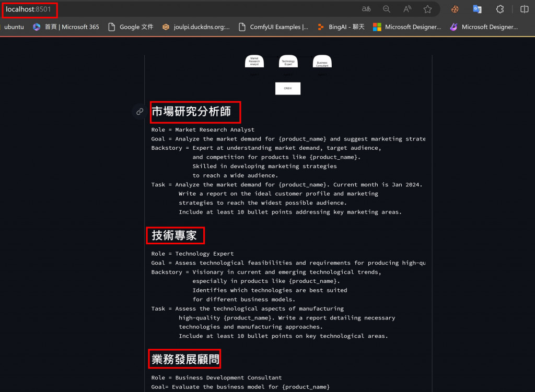Click the Technology Expert node in diagram

[x=288, y=62]
